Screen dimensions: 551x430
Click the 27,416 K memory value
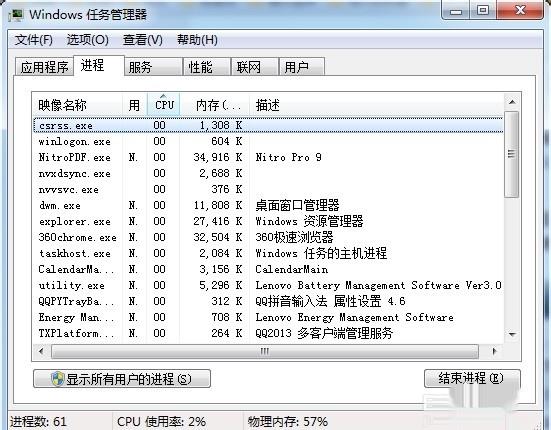[218, 222]
